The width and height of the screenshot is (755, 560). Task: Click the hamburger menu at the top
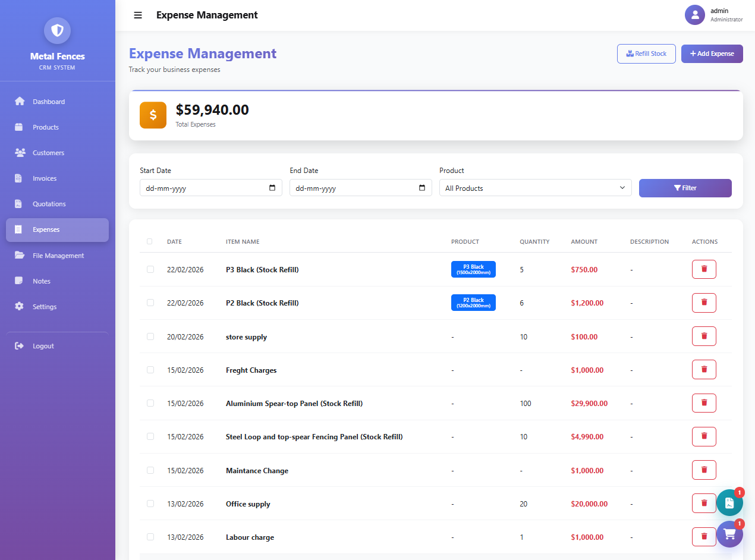[137, 15]
